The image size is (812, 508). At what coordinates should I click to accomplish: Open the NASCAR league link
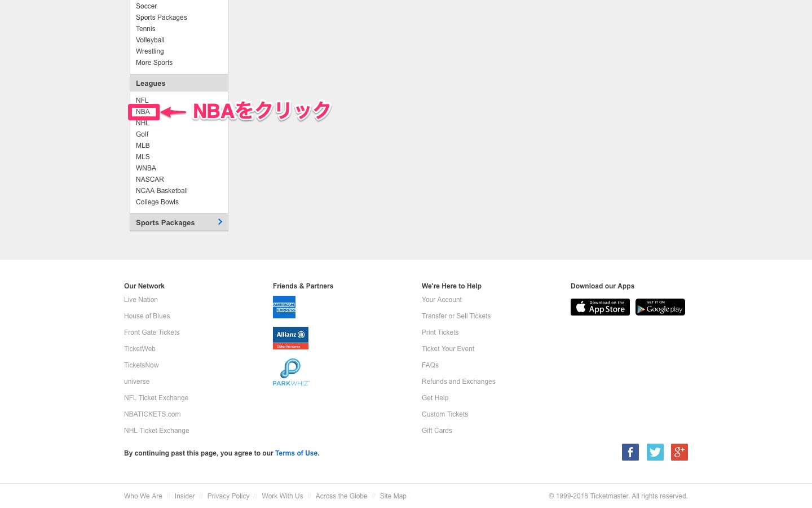click(x=150, y=179)
